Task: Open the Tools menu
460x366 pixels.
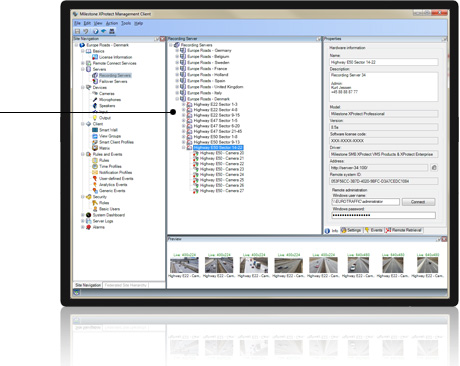Action: tap(126, 23)
